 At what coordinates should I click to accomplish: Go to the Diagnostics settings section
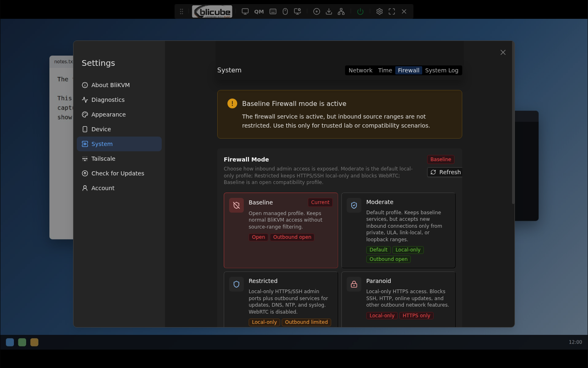pos(119,100)
